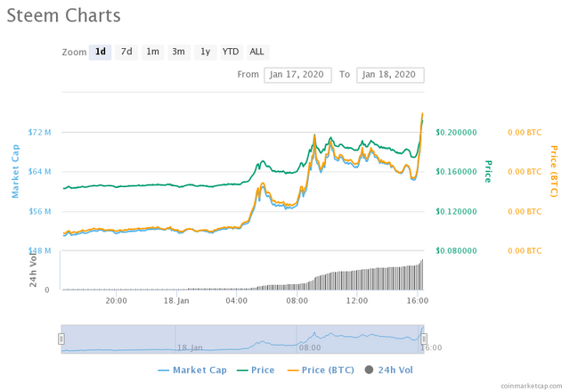The image size is (570, 392).
Task: Toggle Market Cap series in legend
Action: coord(192,371)
